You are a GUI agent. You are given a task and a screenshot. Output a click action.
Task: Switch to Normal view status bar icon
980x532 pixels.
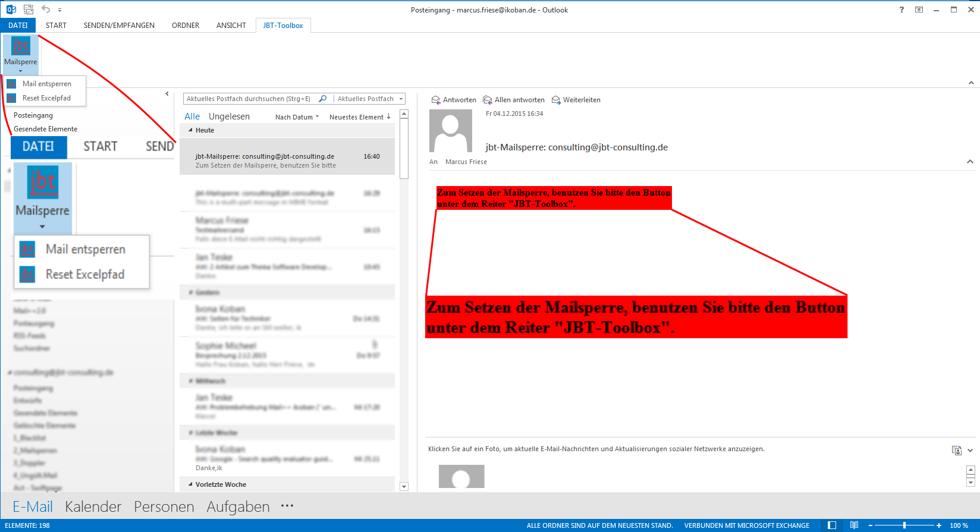click(832, 525)
